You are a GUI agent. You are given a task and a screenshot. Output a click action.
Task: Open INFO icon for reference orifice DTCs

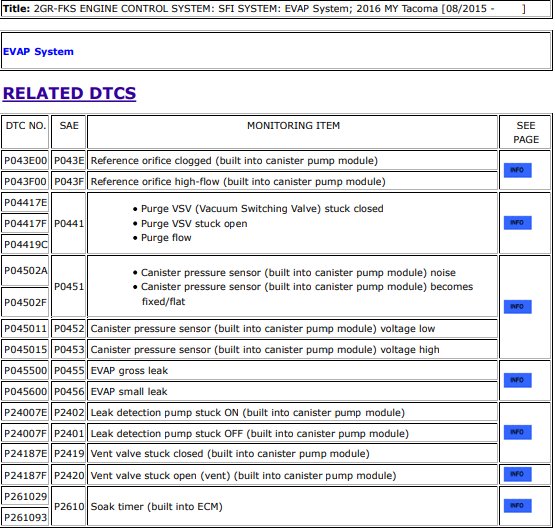(517, 170)
